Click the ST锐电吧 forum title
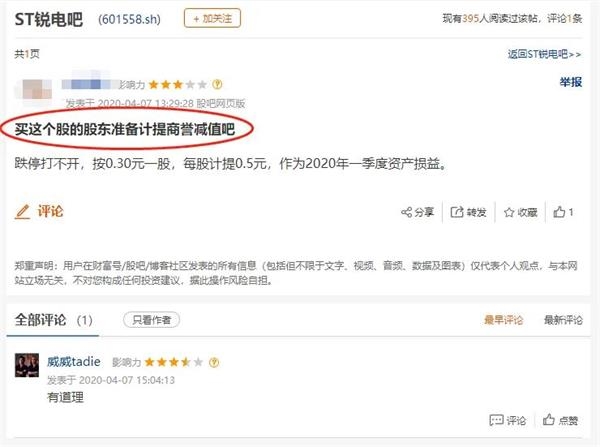Screen dimensions: 600x447 pos(49,19)
